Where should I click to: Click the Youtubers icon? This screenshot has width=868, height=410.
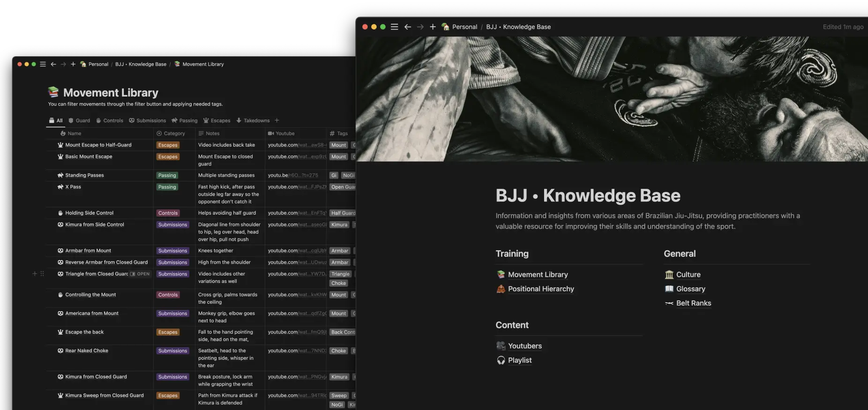coord(501,346)
